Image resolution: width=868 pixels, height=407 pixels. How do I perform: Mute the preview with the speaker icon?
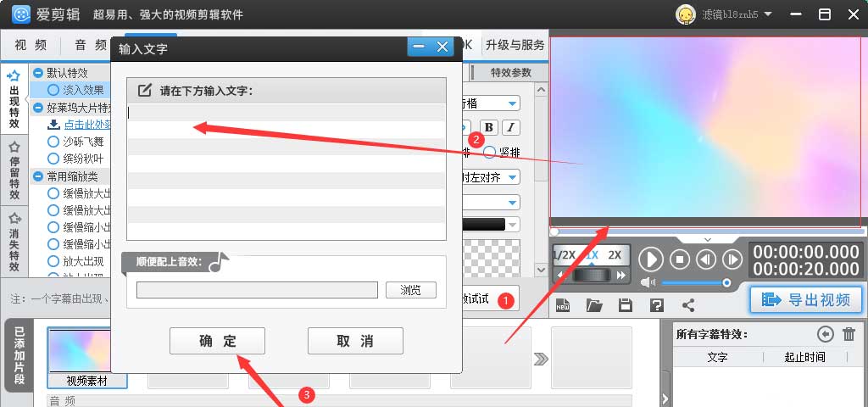pos(648,283)
